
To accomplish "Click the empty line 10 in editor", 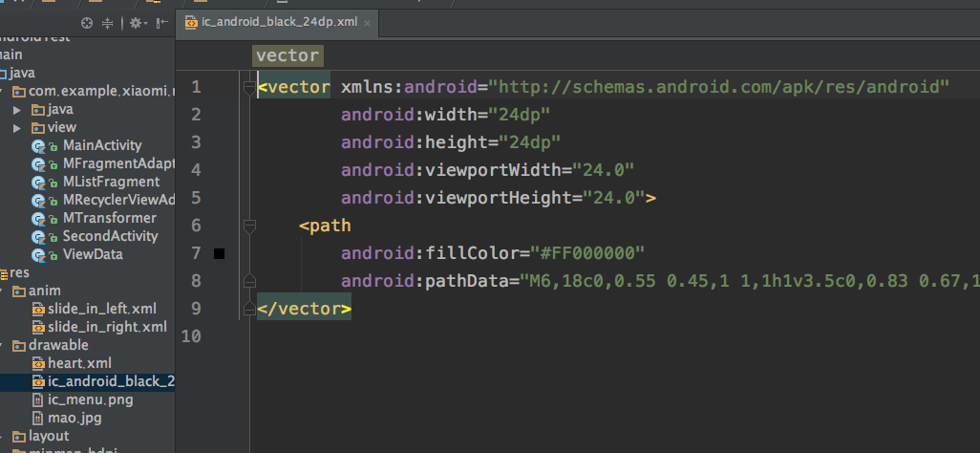I will click(573, 336).
